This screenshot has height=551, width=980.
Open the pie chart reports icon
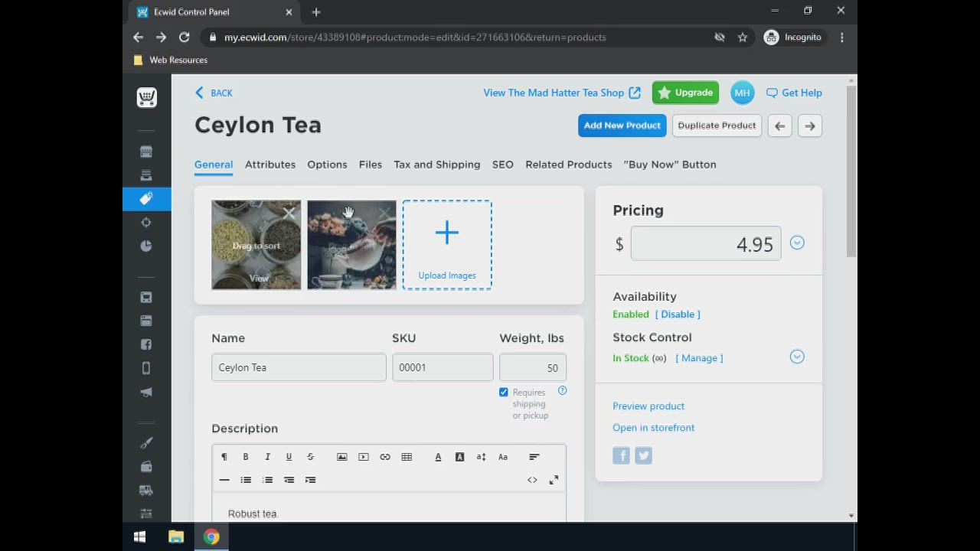pyautogui.click(x=146, y=246)
